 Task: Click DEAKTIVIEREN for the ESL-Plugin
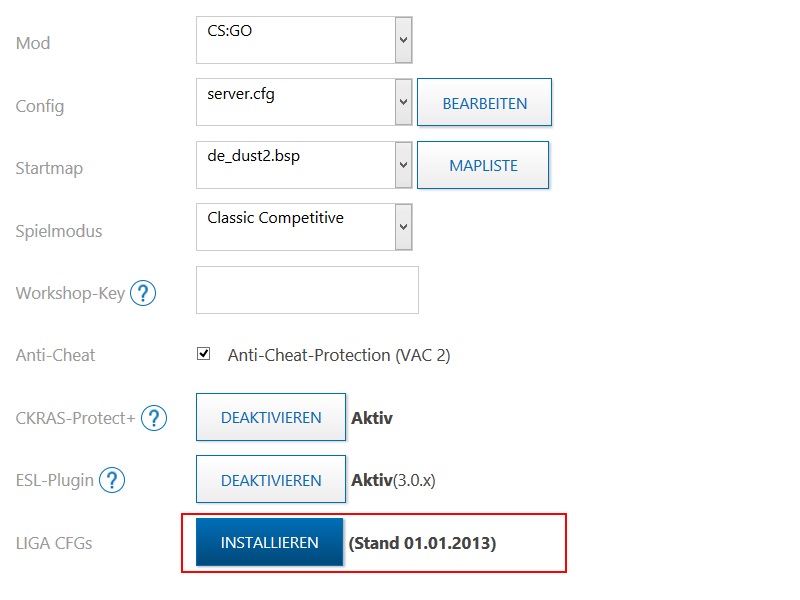coord(271,480)
